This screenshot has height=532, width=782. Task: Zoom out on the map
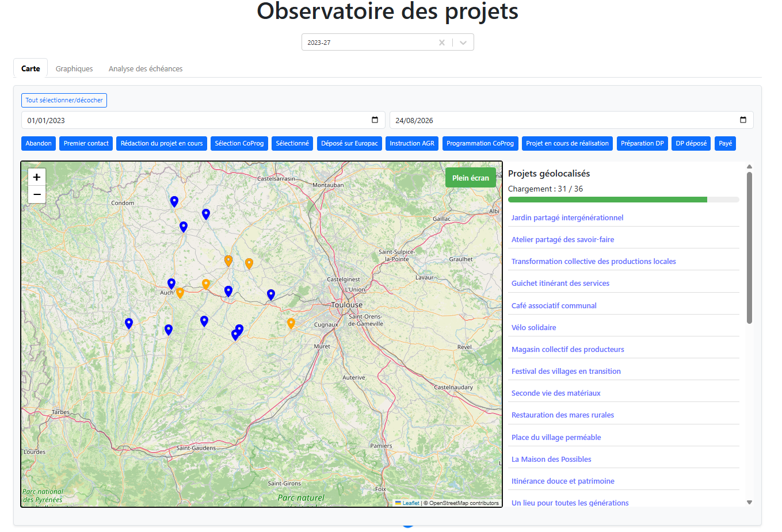[x=37, y=194]
